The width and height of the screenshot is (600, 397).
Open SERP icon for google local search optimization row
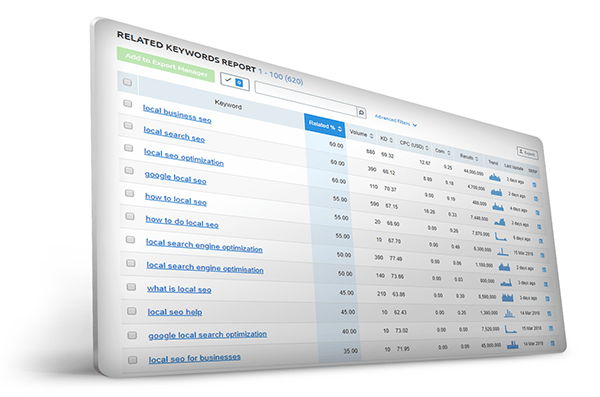[551, 328]
